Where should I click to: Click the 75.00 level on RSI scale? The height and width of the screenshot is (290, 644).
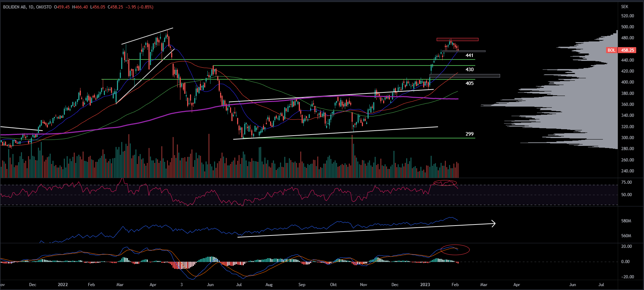tap(626, 182)
